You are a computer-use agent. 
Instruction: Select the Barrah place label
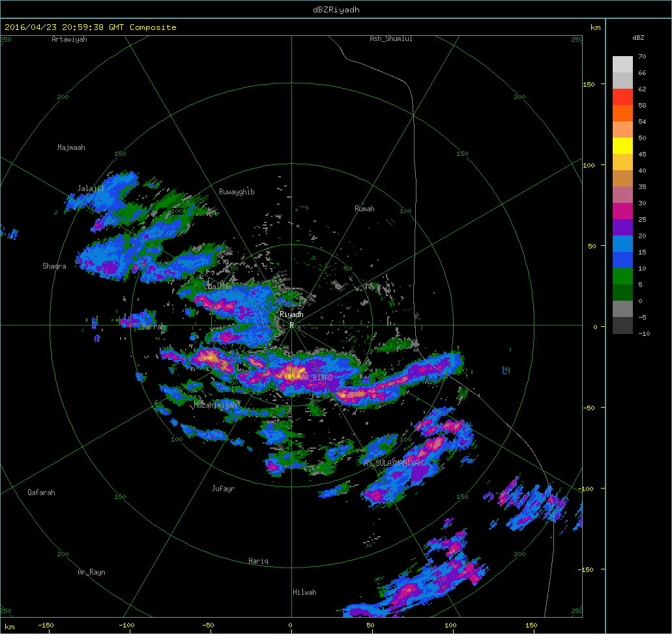click(x=153, y=327)
